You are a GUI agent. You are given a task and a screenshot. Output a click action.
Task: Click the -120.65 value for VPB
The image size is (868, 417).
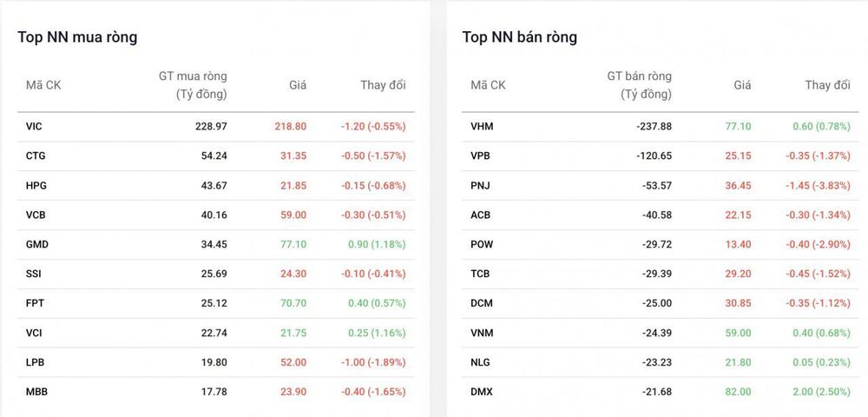(x=654, y=156)
